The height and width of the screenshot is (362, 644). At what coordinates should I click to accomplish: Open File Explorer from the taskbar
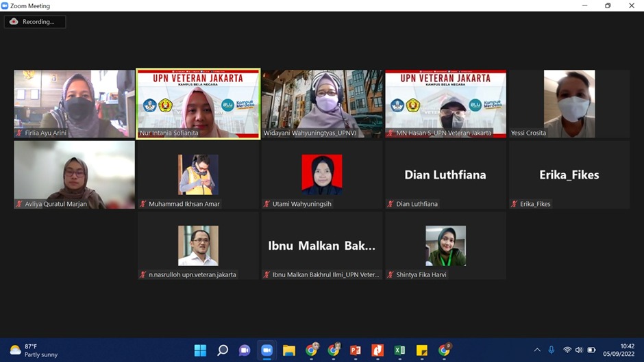point(289,350)
